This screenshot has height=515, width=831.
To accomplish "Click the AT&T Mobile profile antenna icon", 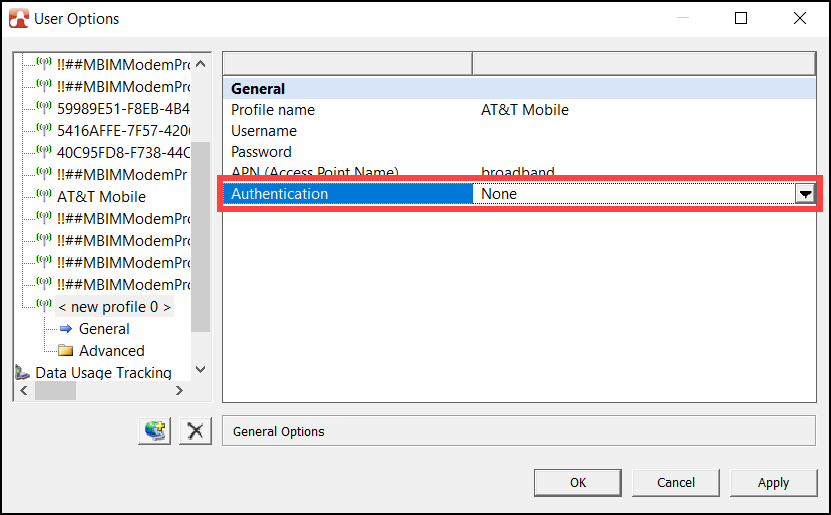I will tap(44, 196).
